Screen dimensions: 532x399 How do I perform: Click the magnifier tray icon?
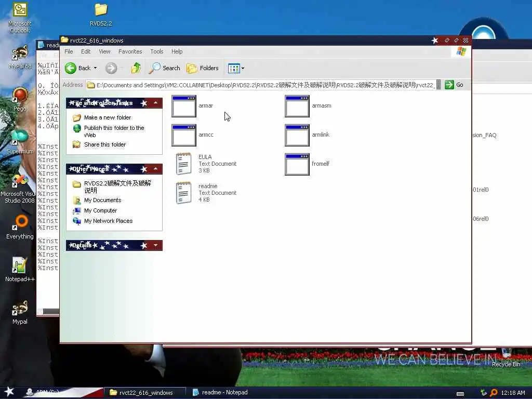click(x=494, y=393)
